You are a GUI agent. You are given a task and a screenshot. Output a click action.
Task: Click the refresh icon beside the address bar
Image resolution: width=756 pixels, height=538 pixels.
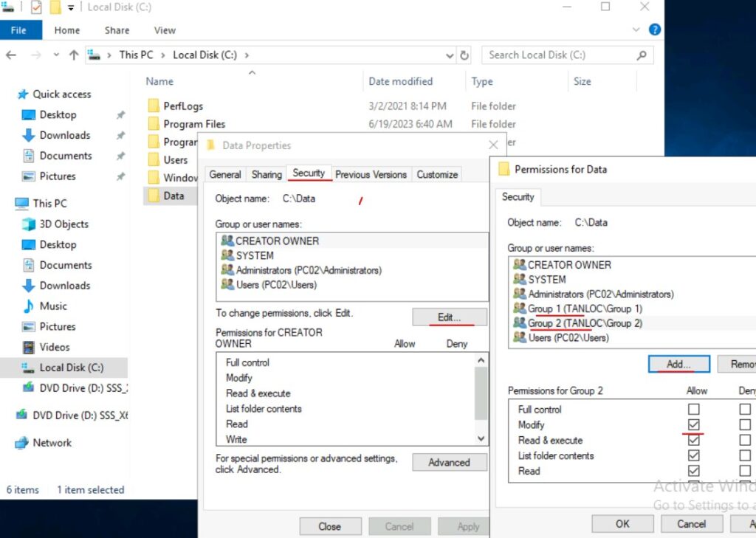click(464, 55)
